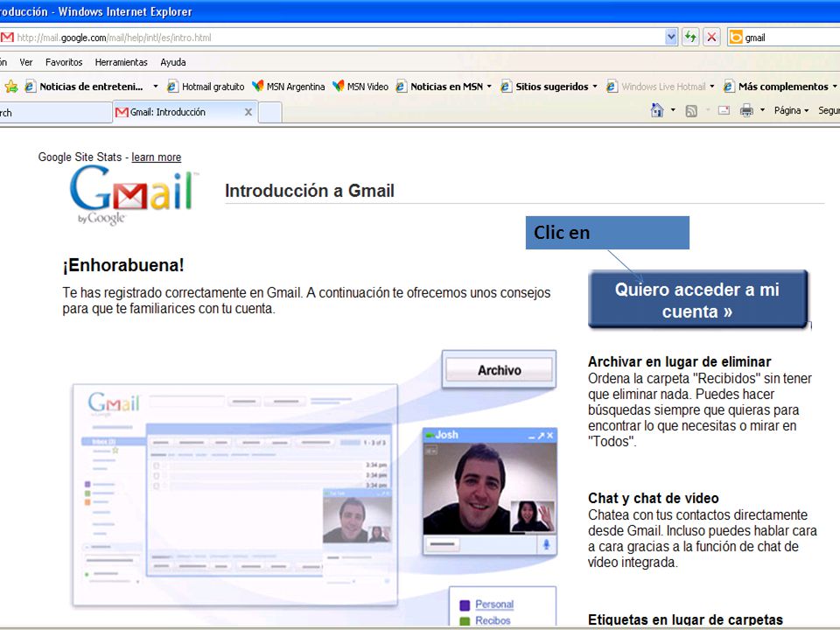The width and height of the screenshot is (840, 630).
Task: Click the Gmail inbox illustration
Action: tap(235, 495)
